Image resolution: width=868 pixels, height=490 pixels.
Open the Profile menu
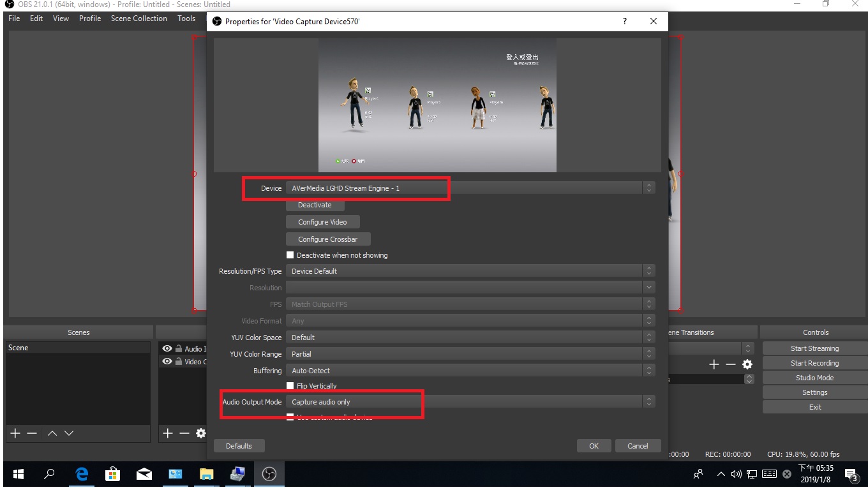pos(90,19)
